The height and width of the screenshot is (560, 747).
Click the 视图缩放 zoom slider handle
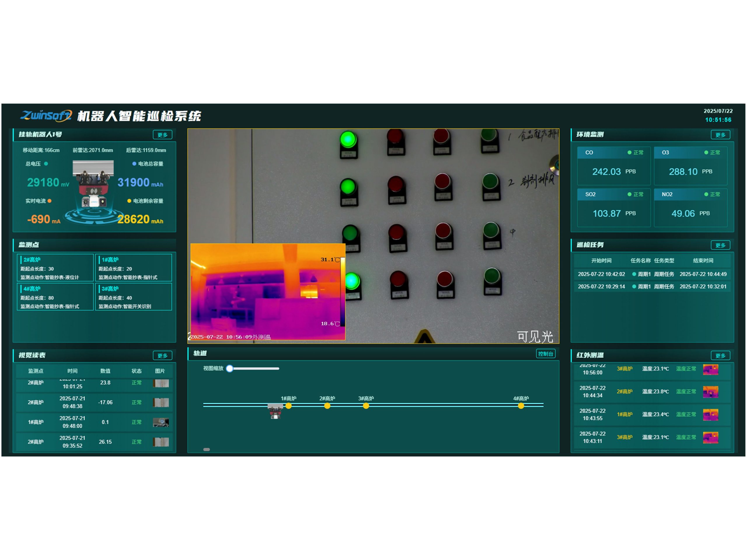[230, 368]
